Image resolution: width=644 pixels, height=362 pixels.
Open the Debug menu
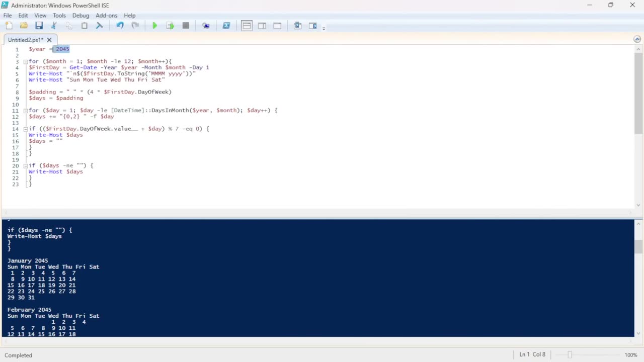pos(80,16)
